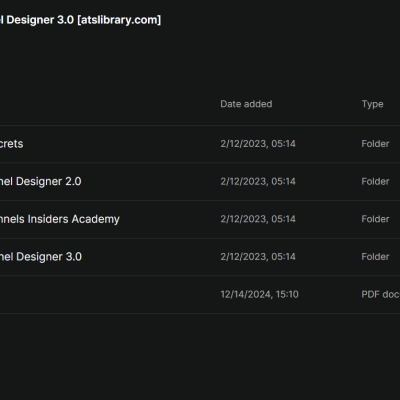Select the Folder type in the 'Designer 2.0' row
Viewport: 400px width, 400px height.
coord(375,181)
